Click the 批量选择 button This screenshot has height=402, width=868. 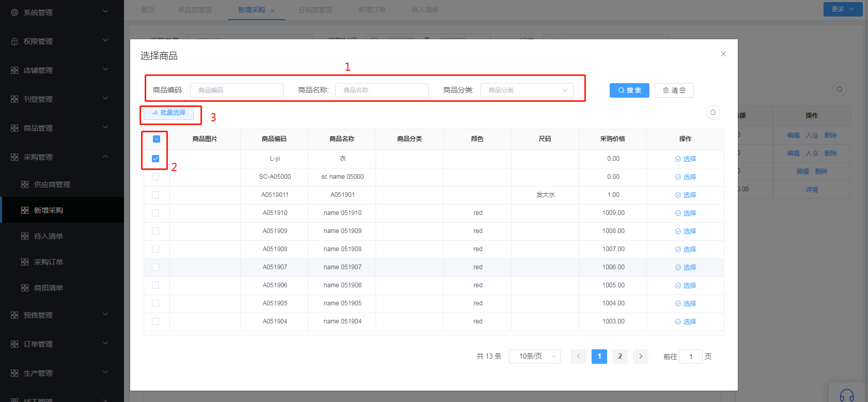coord(168,113)
